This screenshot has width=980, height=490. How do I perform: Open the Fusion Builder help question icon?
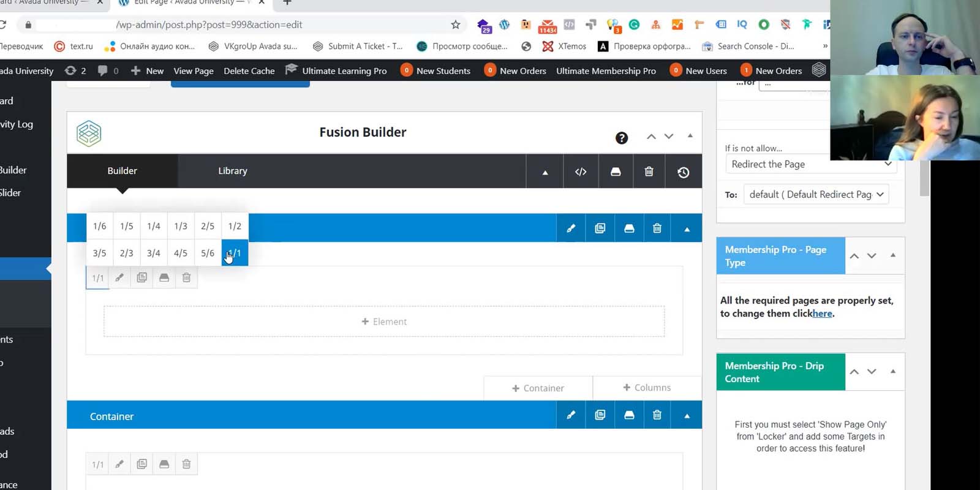click(x=622, y=138)
